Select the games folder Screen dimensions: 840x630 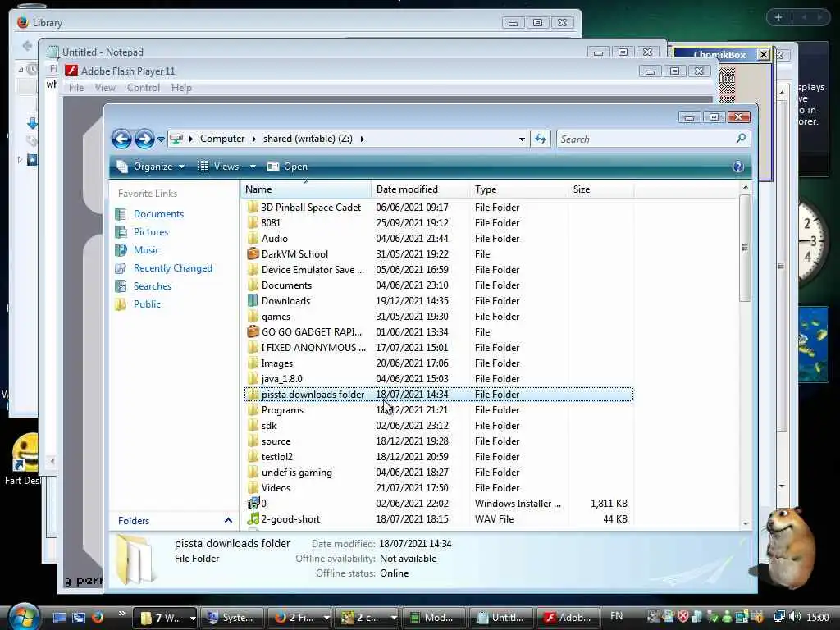pos(276,316)
